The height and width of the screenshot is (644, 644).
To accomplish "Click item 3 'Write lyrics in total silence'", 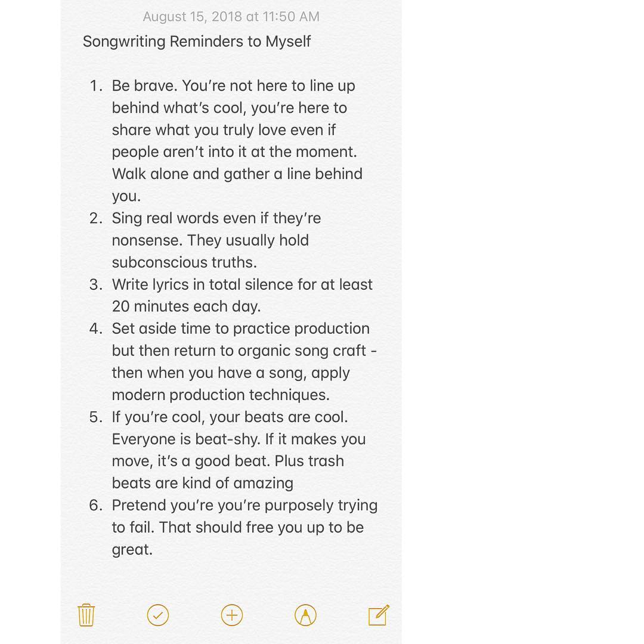I will 241,284.
